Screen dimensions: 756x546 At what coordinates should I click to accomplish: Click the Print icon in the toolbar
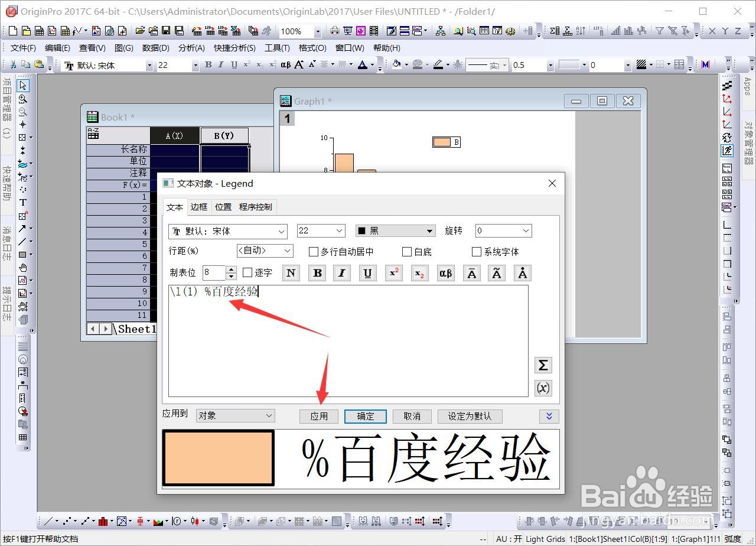click(x=334, y=31)
